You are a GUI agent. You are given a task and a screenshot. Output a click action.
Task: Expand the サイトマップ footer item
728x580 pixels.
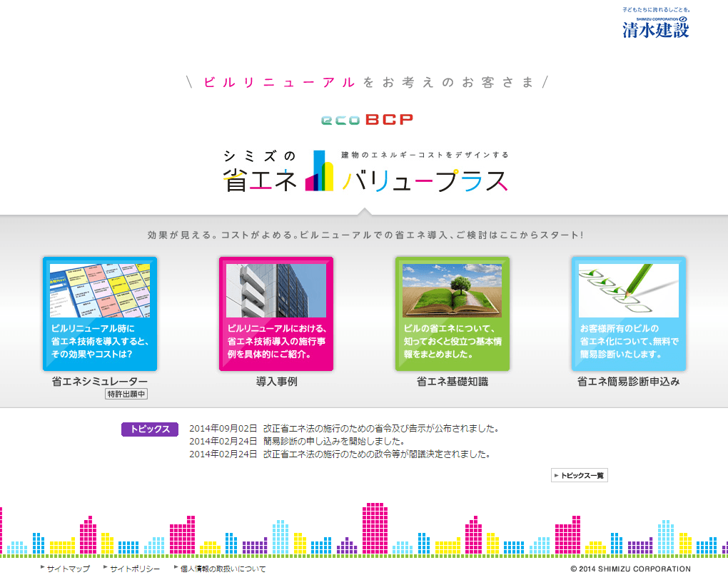pyautogui.click(x=69, y=569)
